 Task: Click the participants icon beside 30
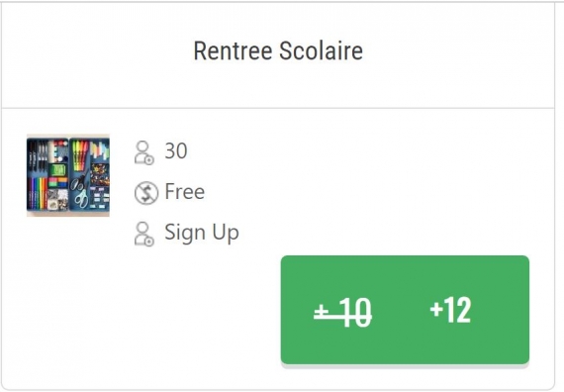pyautogui.click(x=144, y=152)
